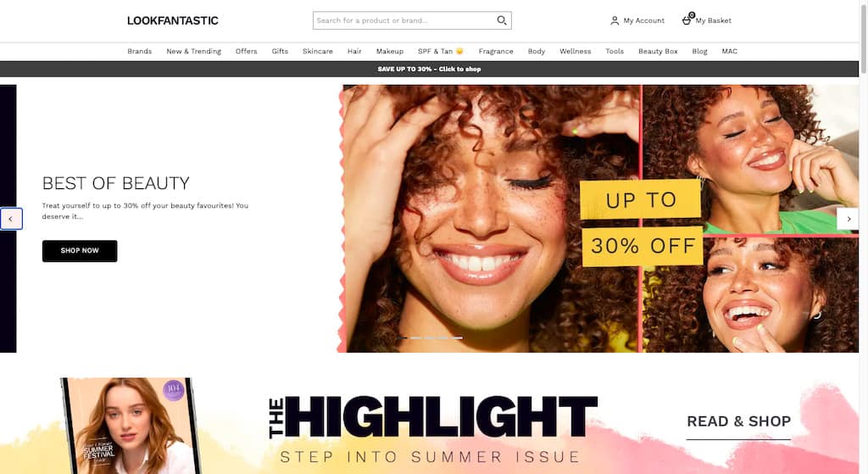This screenshot has width=868, height=474.
Task: Click the SAVE UP TO 30% promo banner
Action: click(x=429, y=70)
